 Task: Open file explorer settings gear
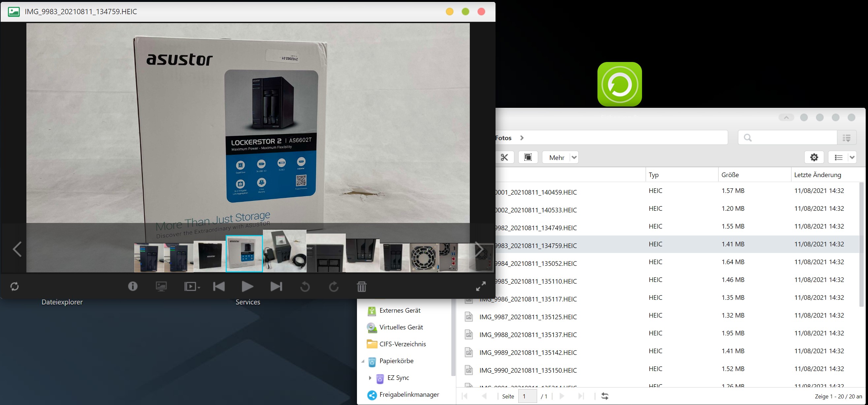(x=814, y=157)
